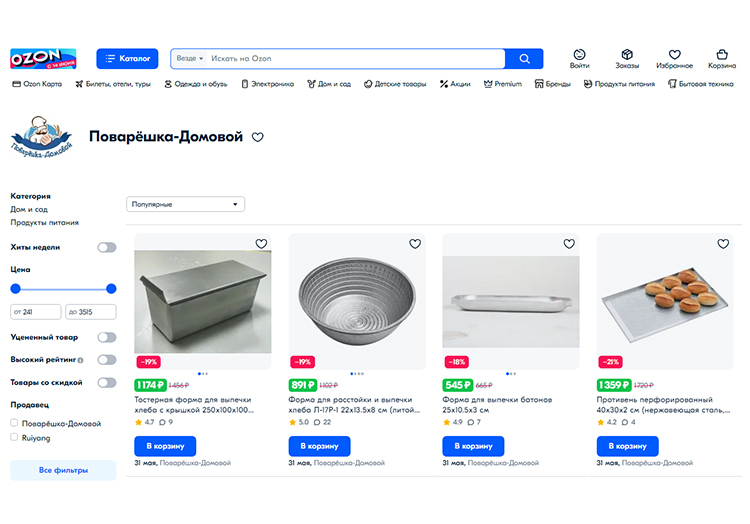Screen dimensions: 750x524
Task: Select Продукты питания category filter
Action: [x=44, y=223]
